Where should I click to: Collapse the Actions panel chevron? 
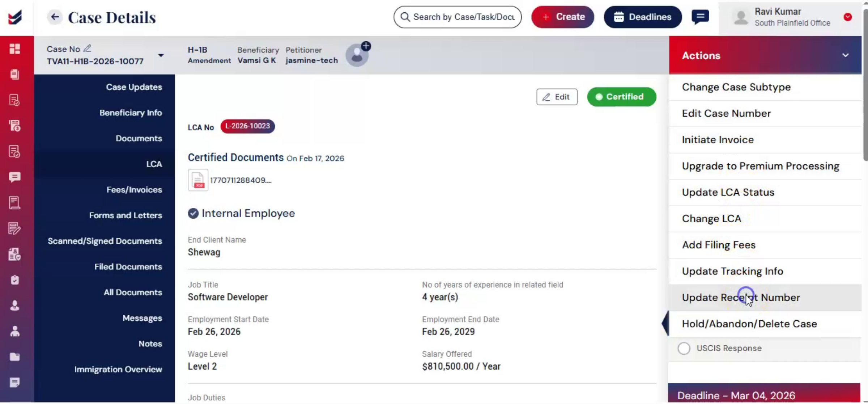(x=845, y=55)
